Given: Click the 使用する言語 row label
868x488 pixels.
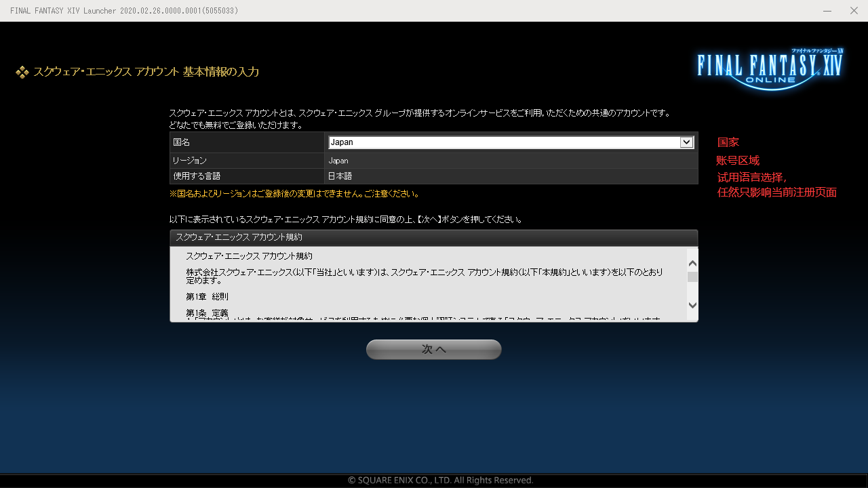Looking at the screenshot, I should 197,176.
